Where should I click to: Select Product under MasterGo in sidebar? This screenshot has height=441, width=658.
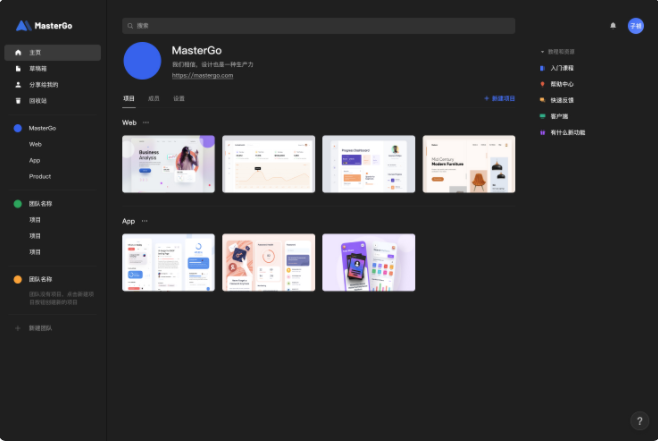point(40,177)
